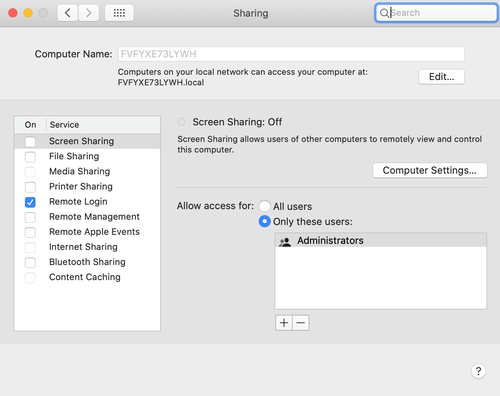Enable the Screen Sharing checkbox
The width and height of the screenshot is (500, 396).
point(30,142)
